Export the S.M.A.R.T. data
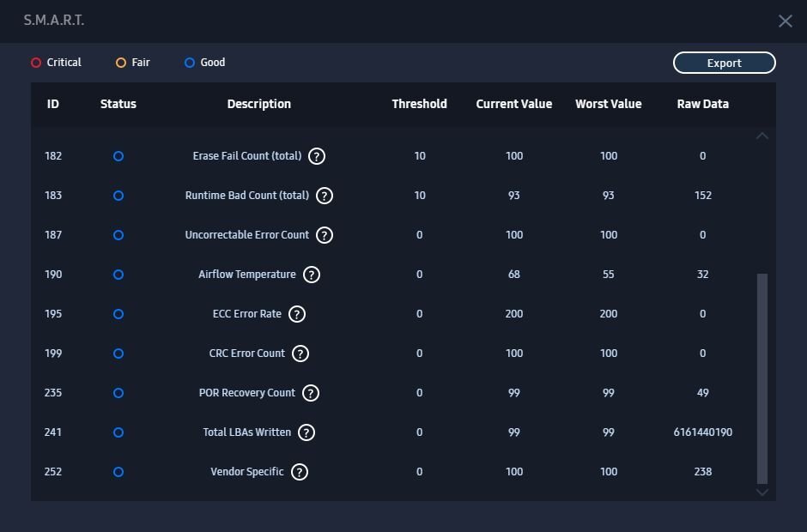This screenshot has width=807, height=532. coord(724,63)
